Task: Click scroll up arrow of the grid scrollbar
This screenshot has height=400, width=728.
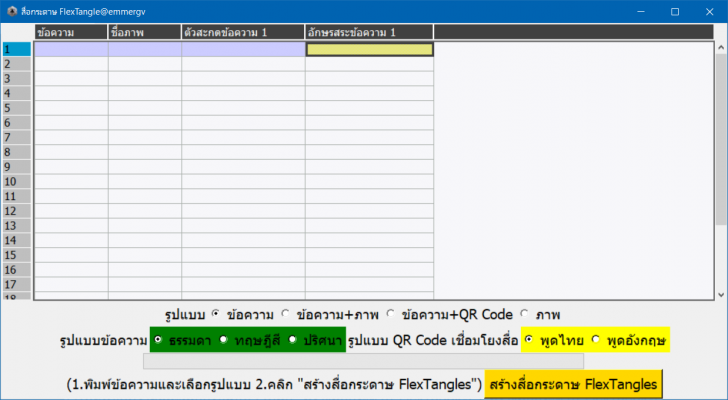Action: tap(721, 47)
